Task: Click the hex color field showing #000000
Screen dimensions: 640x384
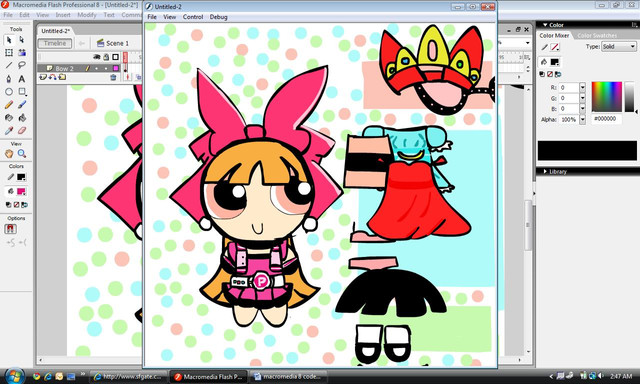Action: pos(607,119)
